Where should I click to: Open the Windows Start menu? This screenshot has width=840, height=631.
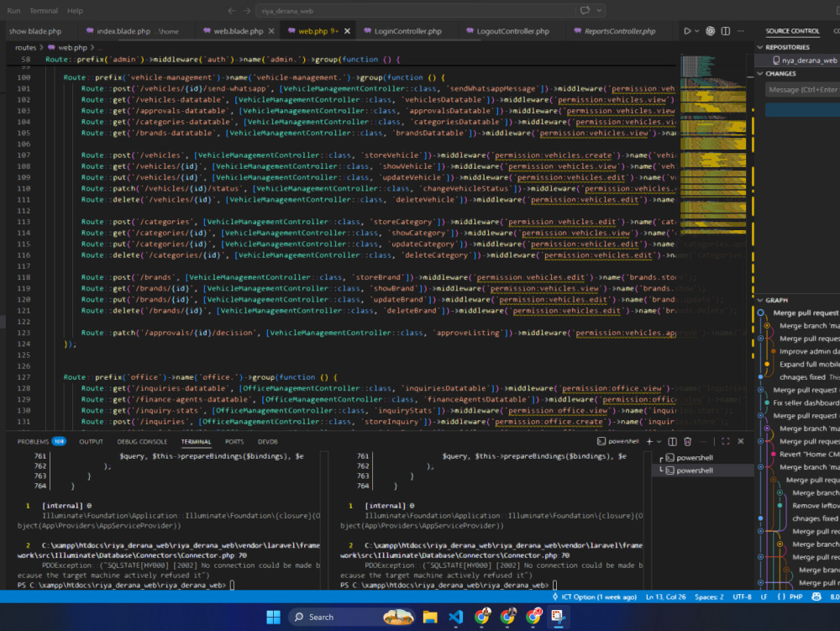point(273,617)
